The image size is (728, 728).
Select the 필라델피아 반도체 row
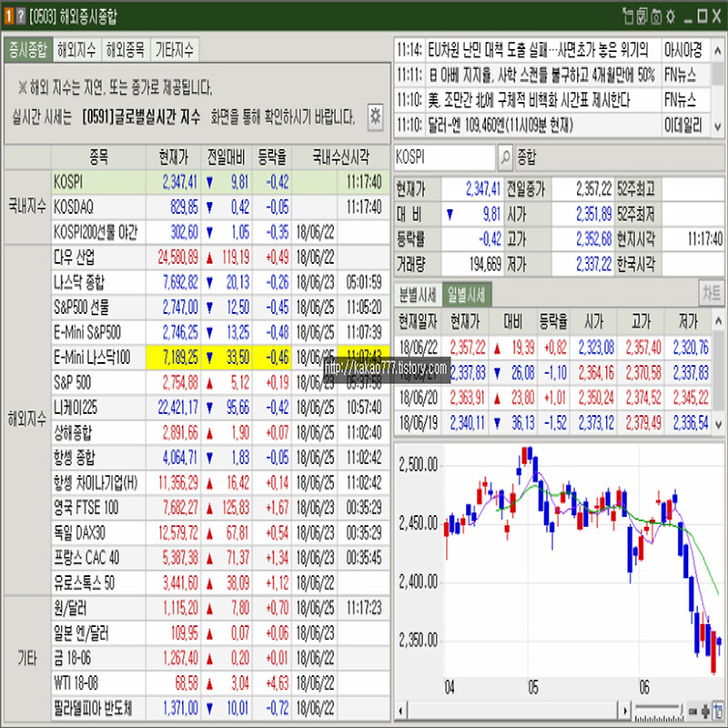[x=220, y=709]
